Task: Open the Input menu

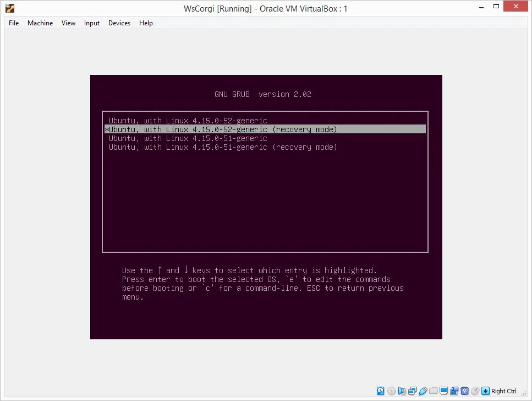Action: pos(92,23)
